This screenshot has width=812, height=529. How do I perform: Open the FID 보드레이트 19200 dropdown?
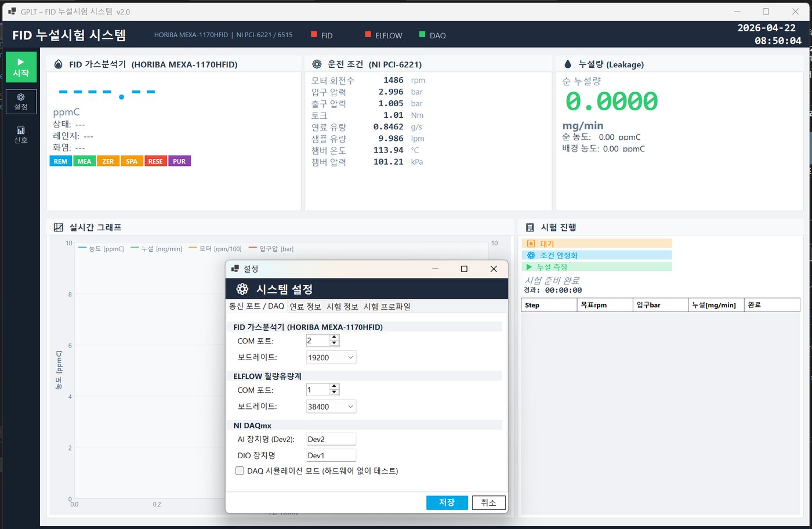tap(331, 357)
